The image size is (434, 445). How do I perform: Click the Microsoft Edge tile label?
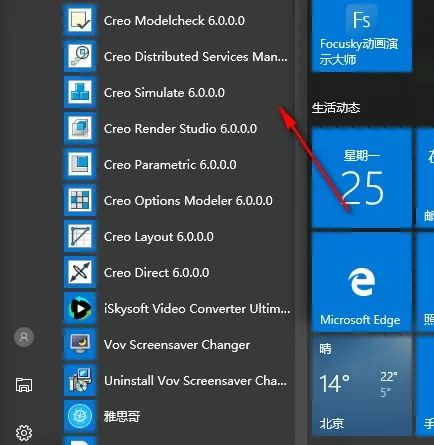(x=360, y=320)
